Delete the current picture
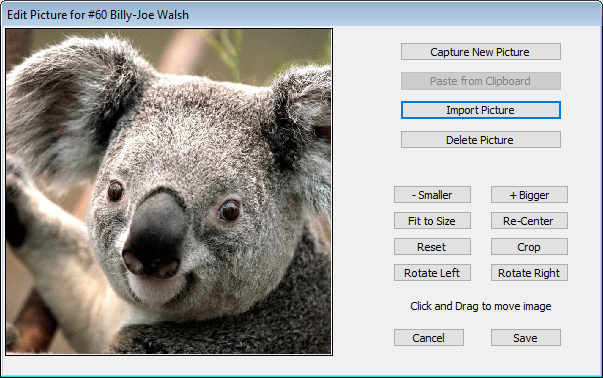The image size is (603, 378). pos(481,140)
